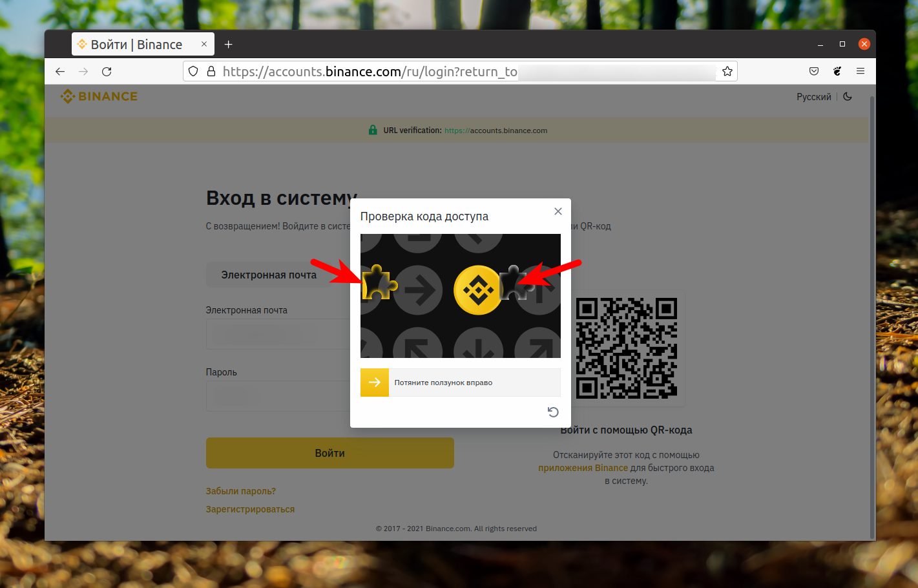Click the shield tracking protection icon
This screenshot has height=588, width=918.
[193, 71]
